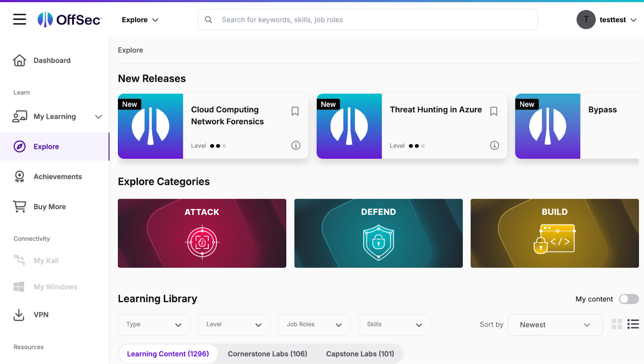The image size is (644, 364).
Task: Open the Skills filter dropdown
Action: [x=394, y=325]
